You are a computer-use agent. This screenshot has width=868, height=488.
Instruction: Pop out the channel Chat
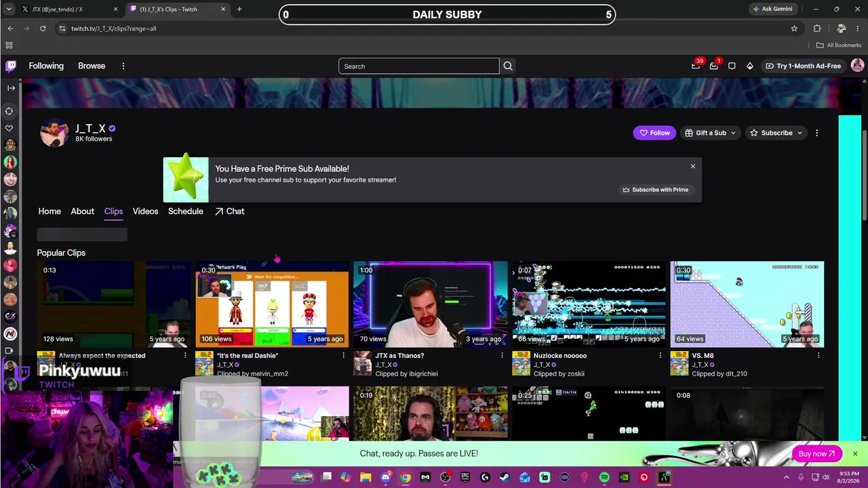[229, 211]
